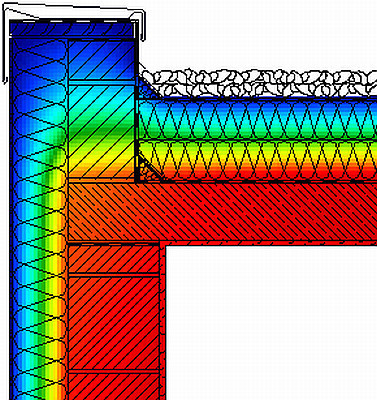Select the green line between the roof insulation layers
377x400 pixels.
(x=258, y=139)
